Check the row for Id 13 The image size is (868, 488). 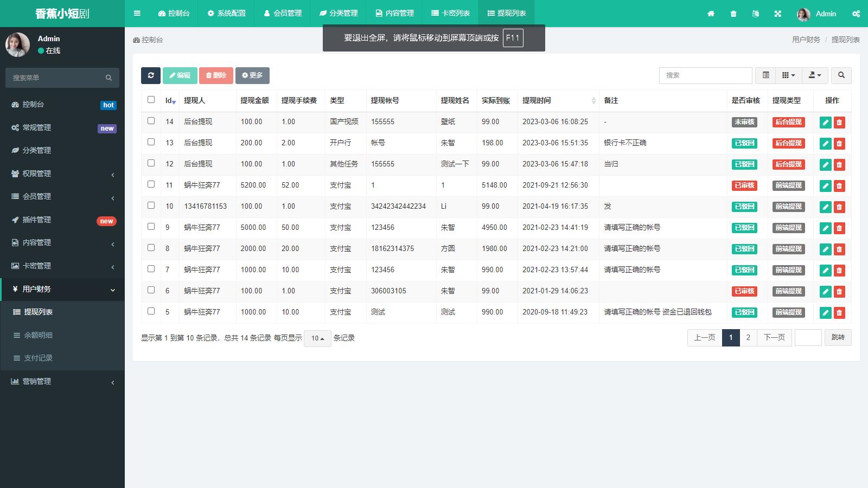pyautogui.click(x=150, y=143)
